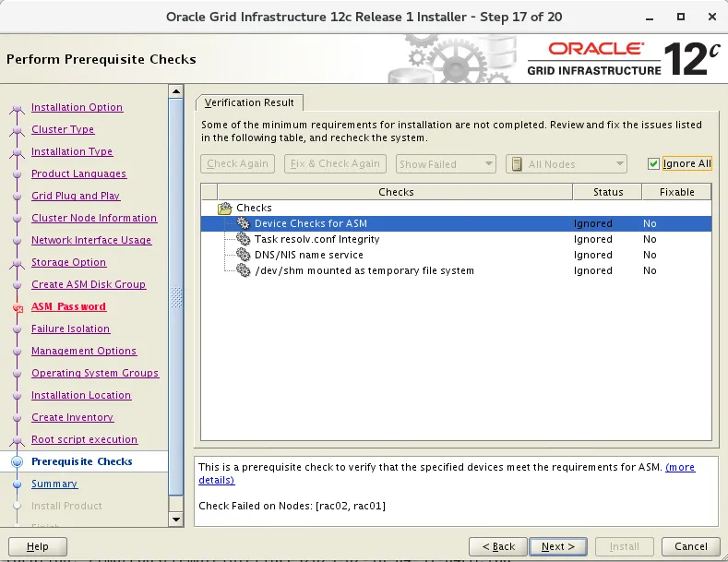Go to Root script execution step
Image resolution: width=728 pixels, height=562 pixels.
tap(85, 439)
